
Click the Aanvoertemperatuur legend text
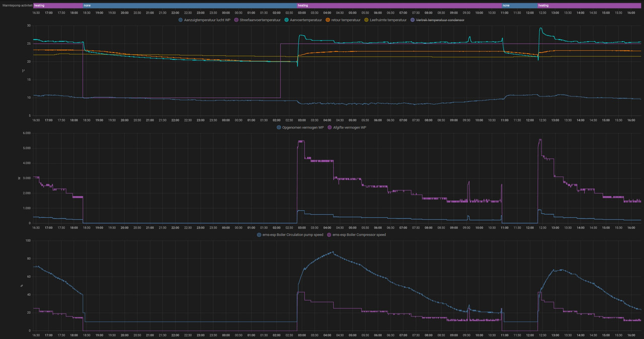(306, 20)
